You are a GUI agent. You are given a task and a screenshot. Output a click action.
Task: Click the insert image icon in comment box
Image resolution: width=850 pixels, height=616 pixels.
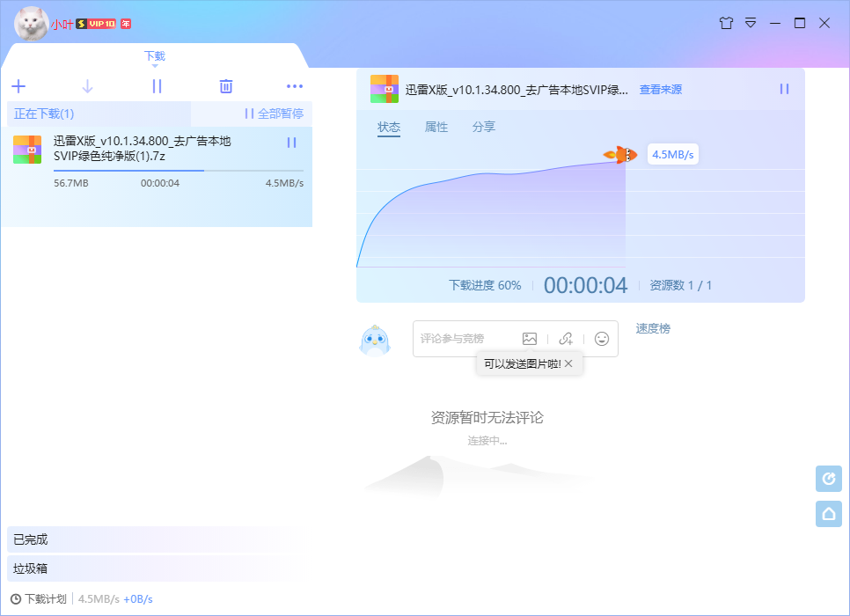530,339
